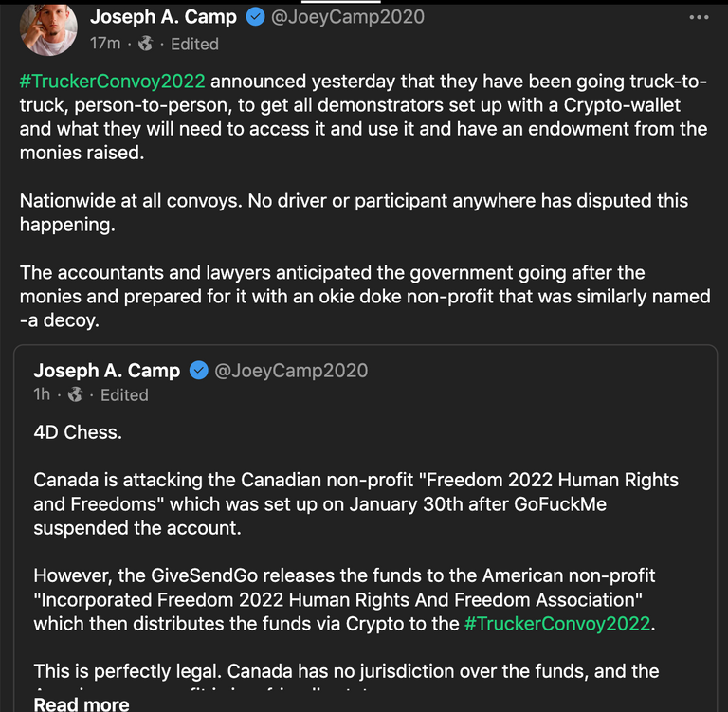Image resolution: width=728 pixels, height=712 pixels.
Task: Open #TruckerConvoy2022 hashtag starting the main post
Action: tap(112, 80)
